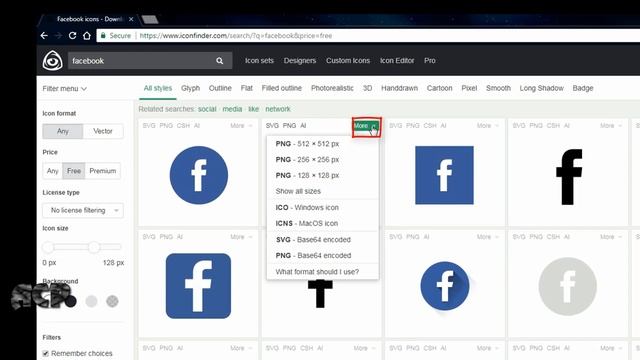
Task: Open the square blue Facebook icon in top row
Action: pyautogui.click(x=444, y=175)
